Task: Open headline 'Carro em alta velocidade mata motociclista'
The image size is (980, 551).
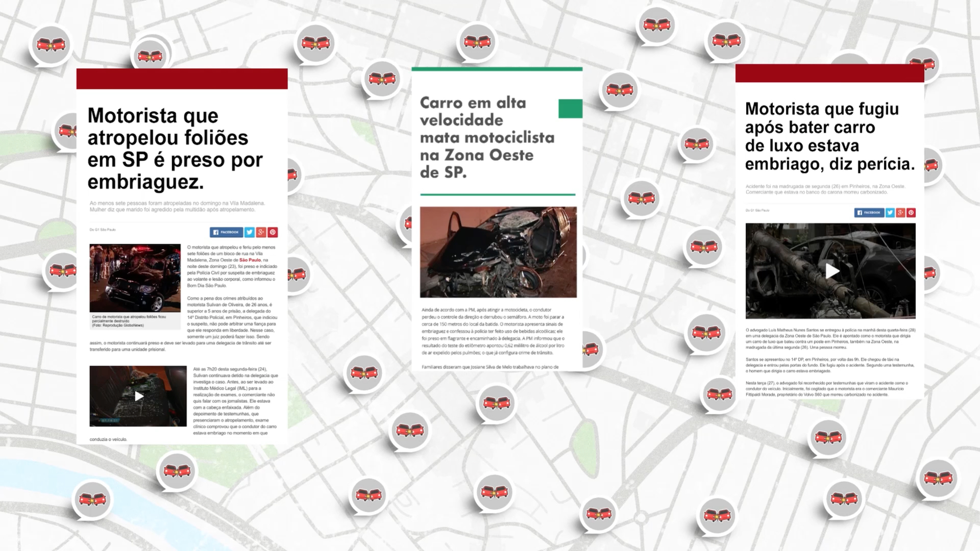Action: (x=487, y=137)
